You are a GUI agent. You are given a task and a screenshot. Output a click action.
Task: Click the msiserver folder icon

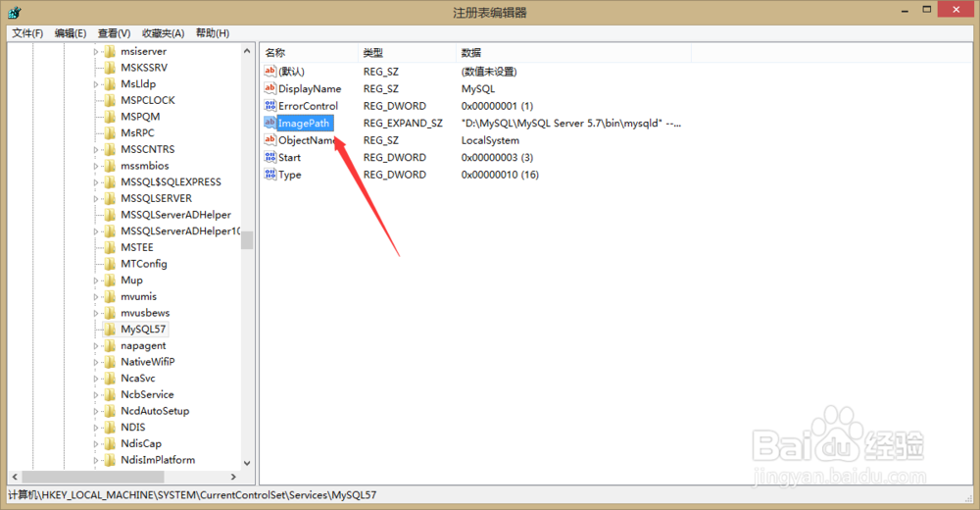(110, 51)
